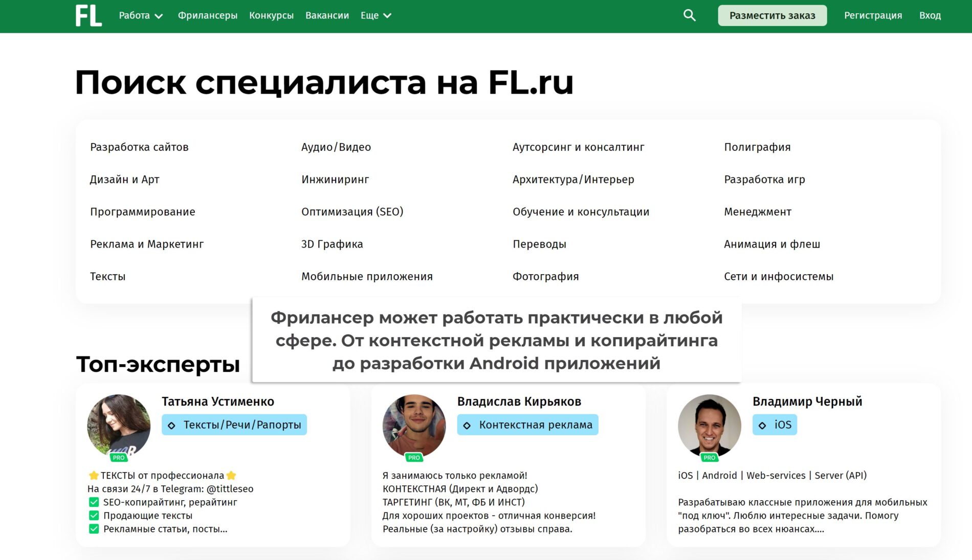
Task: Open the Фрилансеры menu item
Action: (x=207, y=16)
